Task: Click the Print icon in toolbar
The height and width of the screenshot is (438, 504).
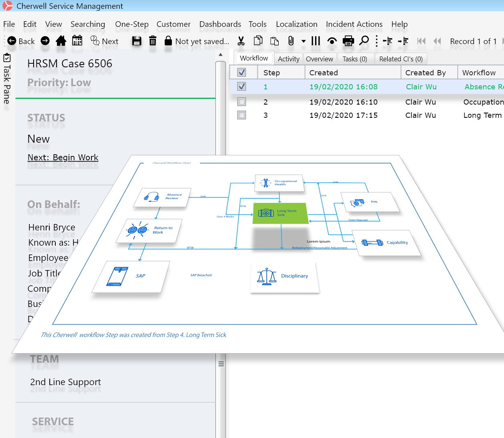Action: pyautogui.click(x=348, y=41)
